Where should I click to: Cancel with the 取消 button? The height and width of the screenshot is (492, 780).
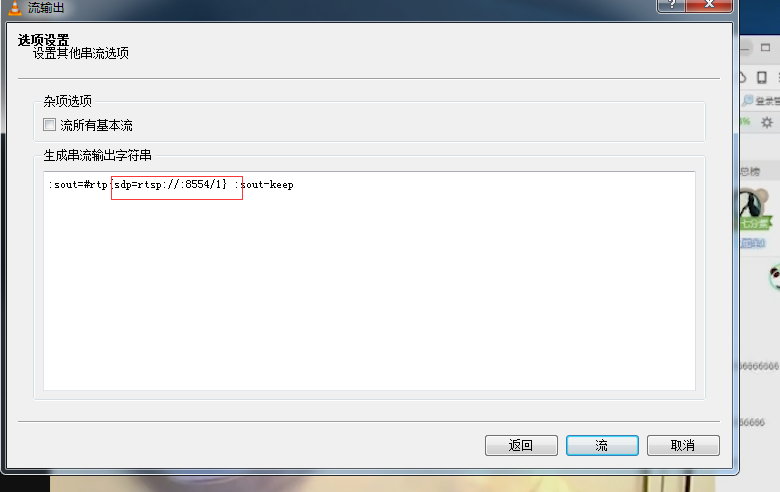683,445
